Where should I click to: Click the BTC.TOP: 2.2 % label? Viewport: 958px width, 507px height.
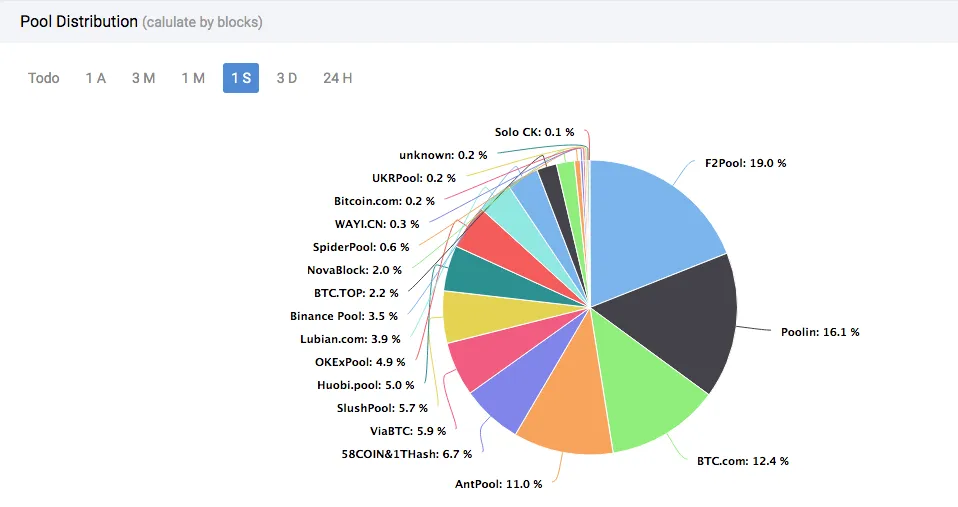point(356,293)
